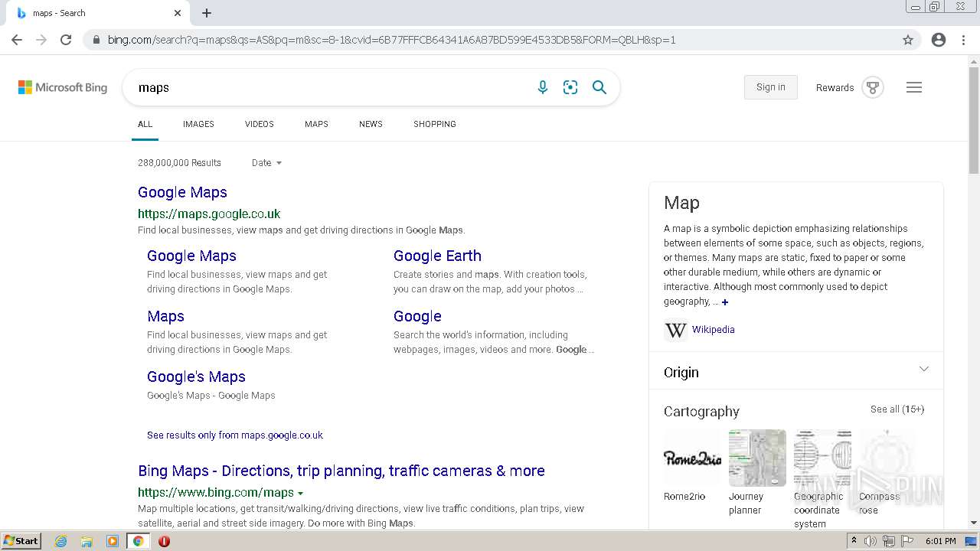This screenshot has height=551, width=980.
Task: Expand bing.com/maps URL dropdown arrow
Action: click(300, 494)
